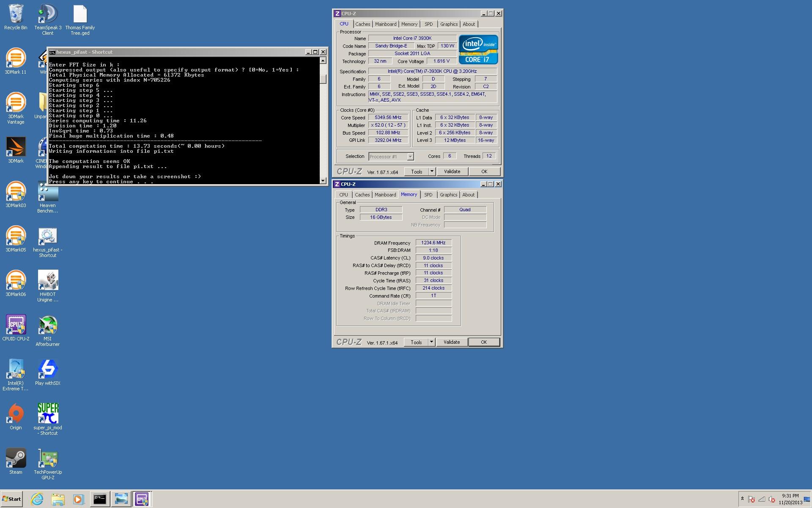Launch TeamSpeak 3 Client shortcut
Screen dimensions: 812x508
(47, 20)
